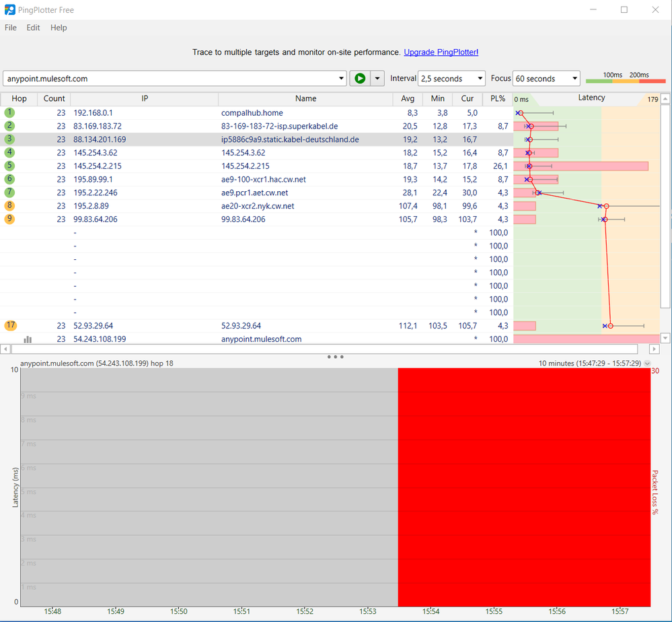Viewport: 672px width, 622px height.
Task: Click the 15:51 timeline axis label
Action: pyautogui.click(x=241, y=611)
